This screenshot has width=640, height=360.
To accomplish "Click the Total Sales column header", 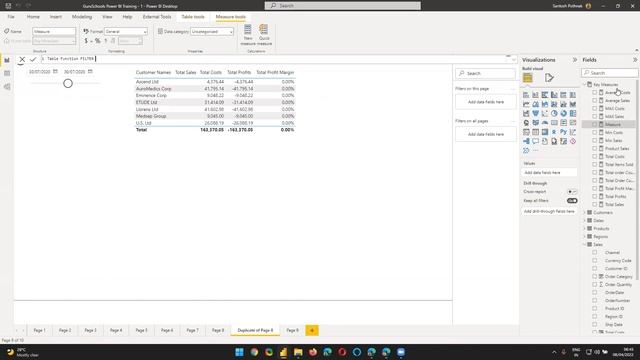I will tap(186, 72).
